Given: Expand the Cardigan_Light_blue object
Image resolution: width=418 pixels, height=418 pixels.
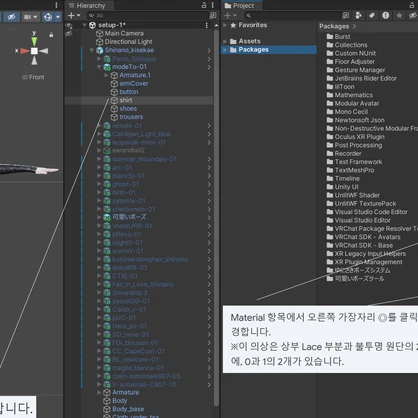Looking at the screenshot, I should pos(99,134).
